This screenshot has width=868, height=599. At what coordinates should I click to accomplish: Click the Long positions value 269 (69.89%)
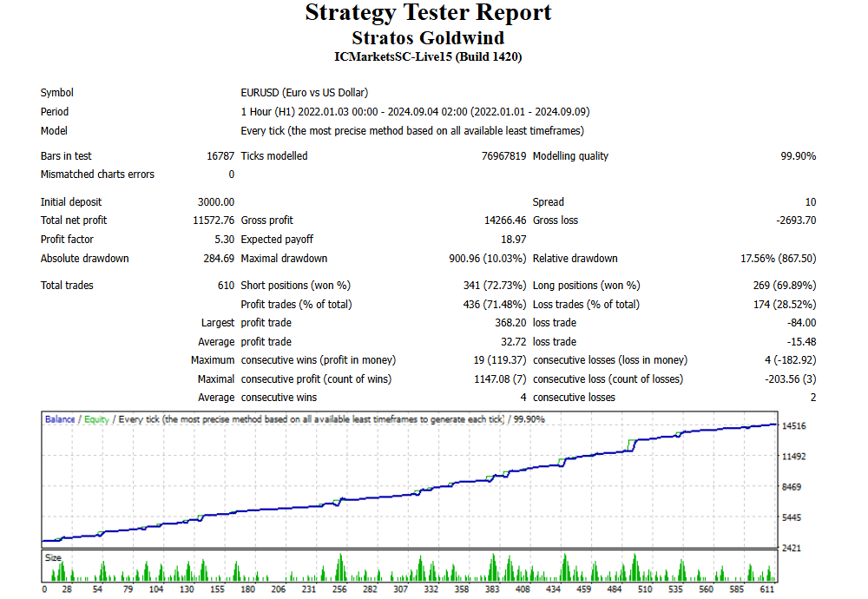[785, 286]
